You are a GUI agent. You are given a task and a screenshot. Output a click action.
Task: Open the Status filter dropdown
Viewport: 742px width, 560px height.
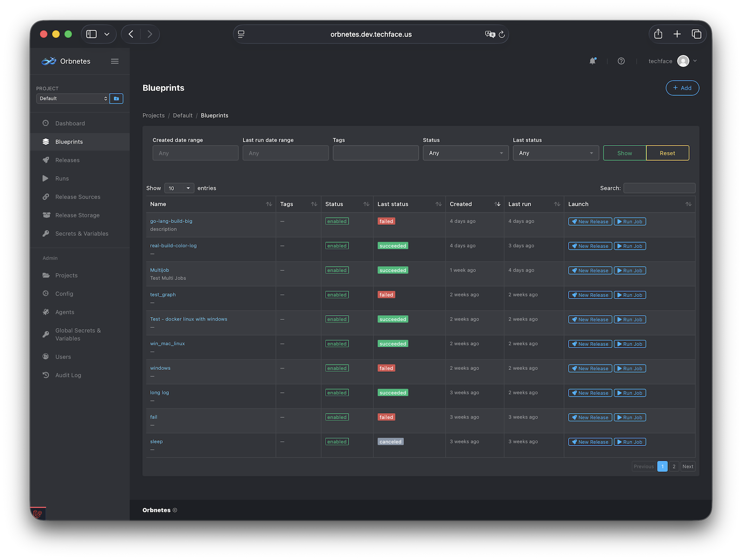point(466,153)
